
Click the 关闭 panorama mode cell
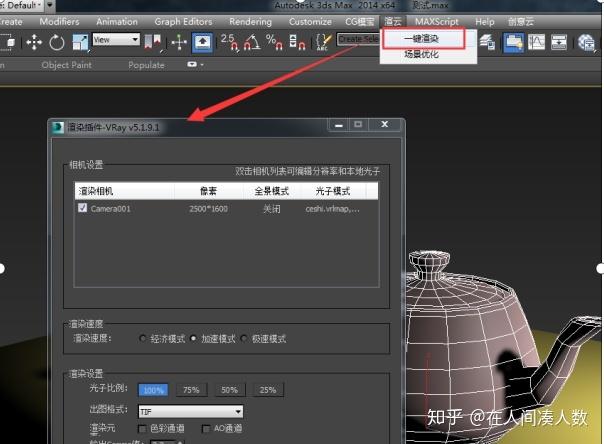pyautogui.click(x=272, y=209)
